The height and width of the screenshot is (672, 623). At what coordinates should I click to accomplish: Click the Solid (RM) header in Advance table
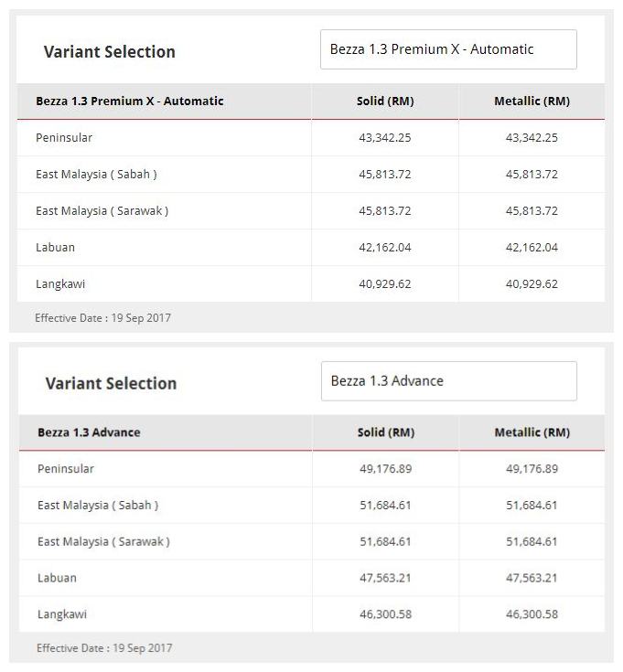385,432
